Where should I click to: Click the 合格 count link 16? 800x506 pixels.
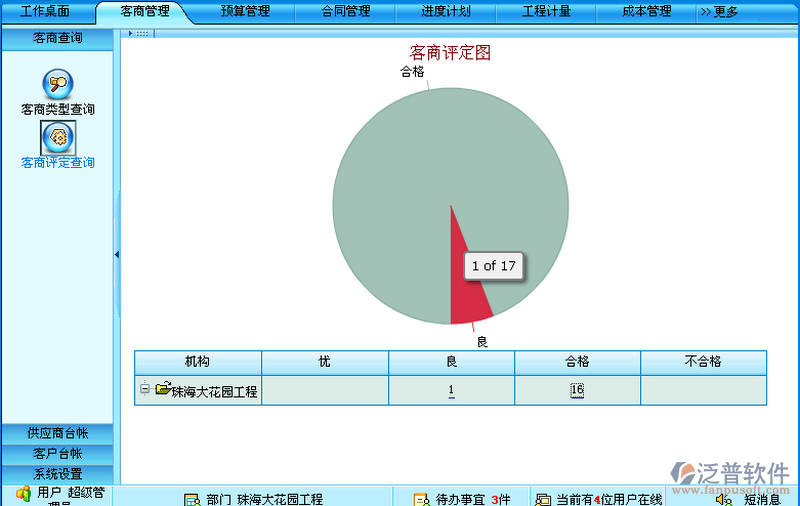(577, 391)
